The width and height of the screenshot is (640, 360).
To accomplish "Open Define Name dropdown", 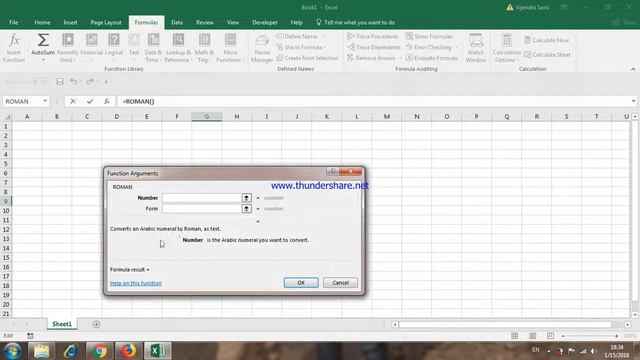I will [x=323, y=36].
